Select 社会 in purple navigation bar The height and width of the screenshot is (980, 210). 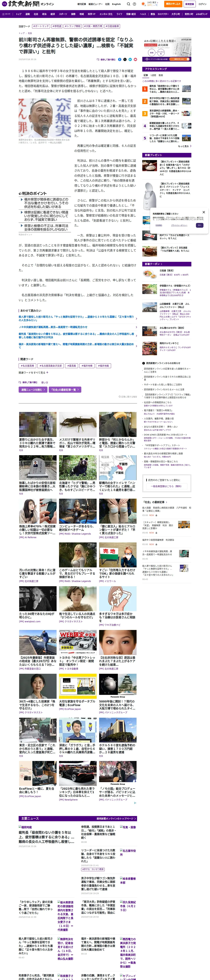pyautogui.click(x=36, y=14)
